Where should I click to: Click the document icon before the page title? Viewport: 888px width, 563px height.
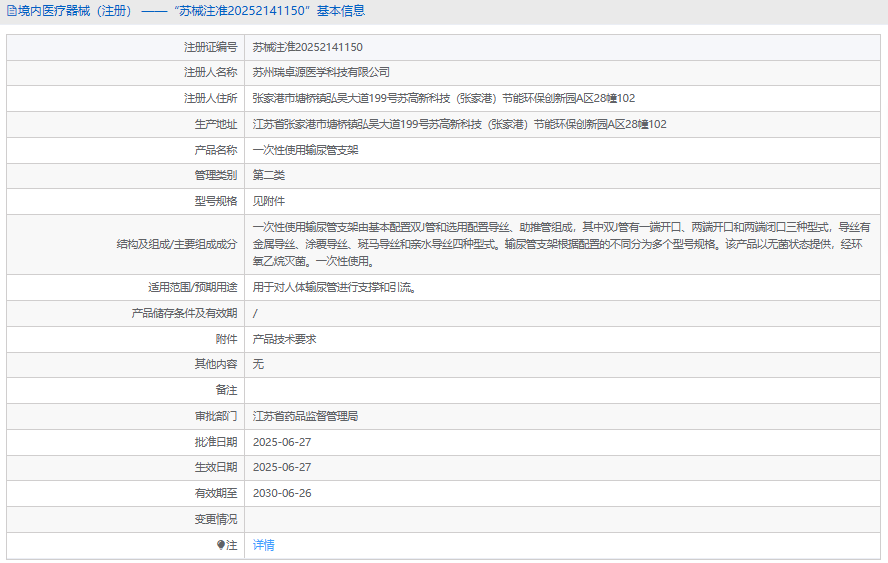coord(10,11)
